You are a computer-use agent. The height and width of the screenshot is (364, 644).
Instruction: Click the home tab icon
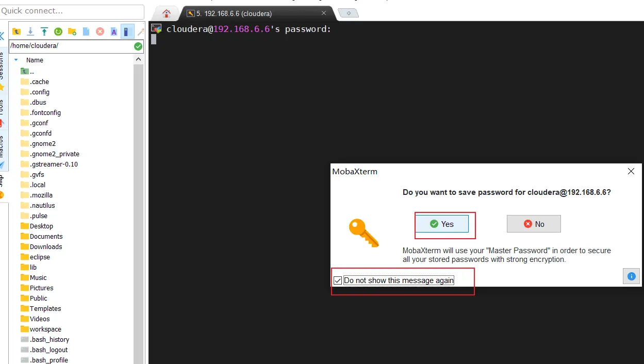pyautogui.click(x=167, y=13)
